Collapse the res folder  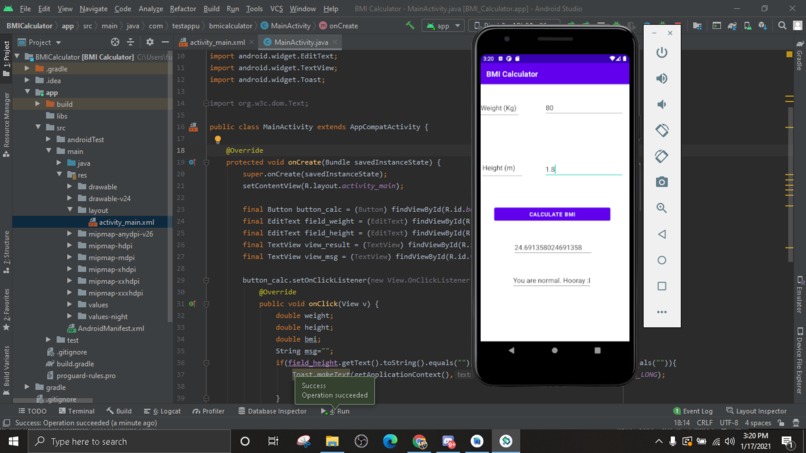[x=59, y=174]
